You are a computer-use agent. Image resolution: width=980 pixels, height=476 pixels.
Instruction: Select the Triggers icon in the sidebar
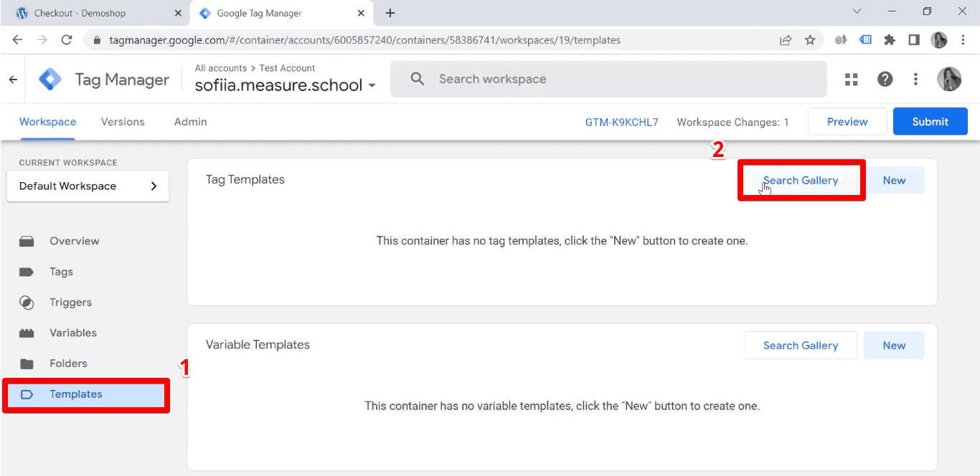point(27,302)
